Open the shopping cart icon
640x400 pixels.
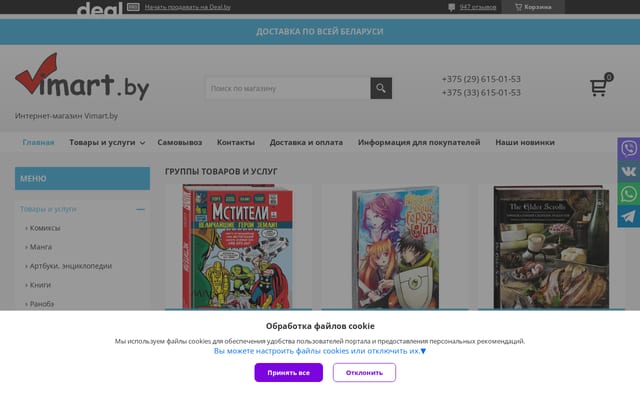click(600, 85)
